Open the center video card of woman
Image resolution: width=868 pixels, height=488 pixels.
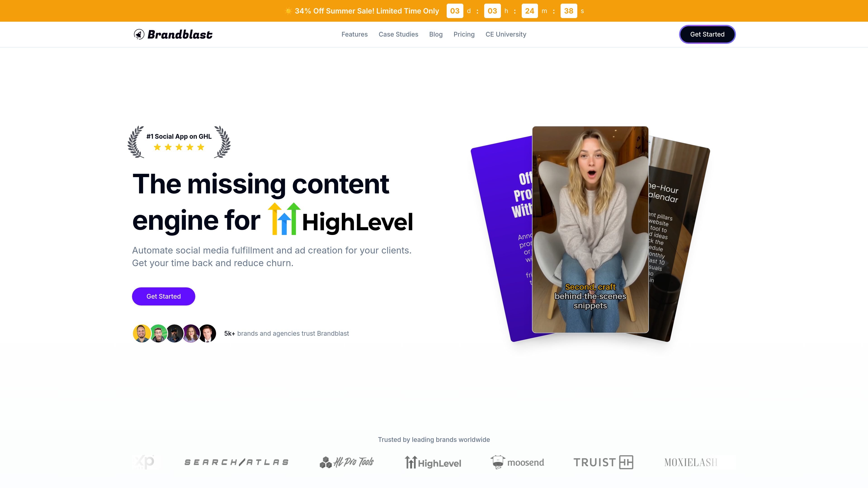pyautogui.click(x=590, y=230)
